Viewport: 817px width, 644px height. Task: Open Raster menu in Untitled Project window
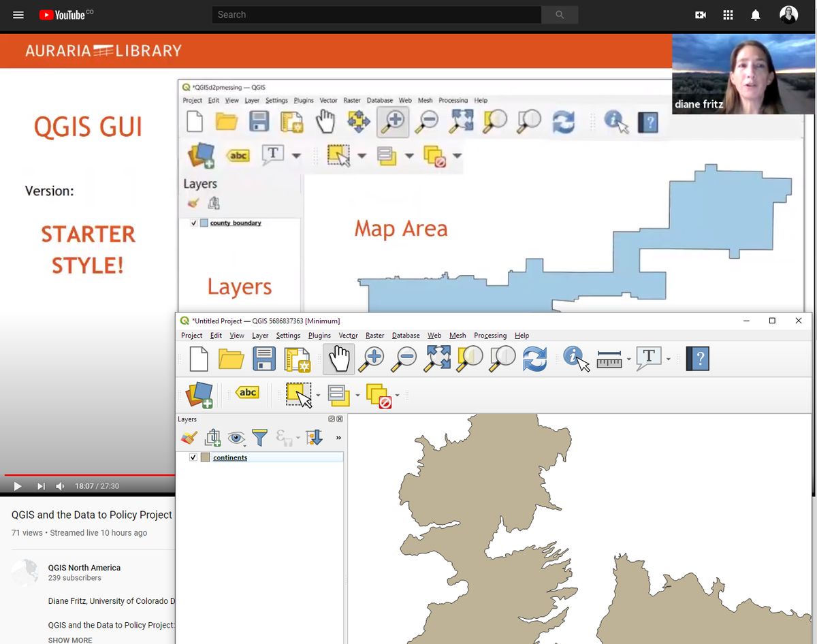375,336
